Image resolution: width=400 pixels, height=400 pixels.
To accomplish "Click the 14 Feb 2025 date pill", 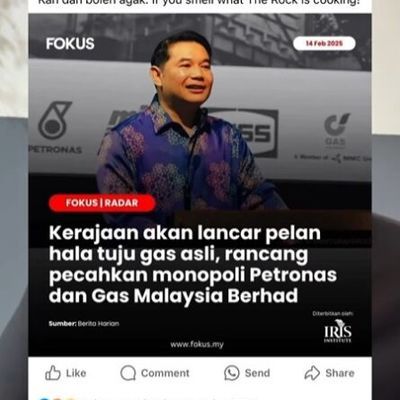I will click(324, 44).
